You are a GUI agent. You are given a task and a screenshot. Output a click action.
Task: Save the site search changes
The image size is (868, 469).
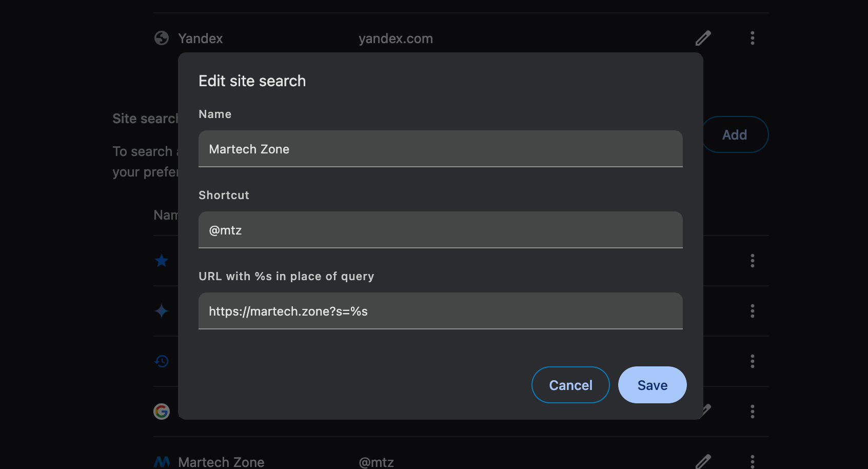(x=652, y=385)
